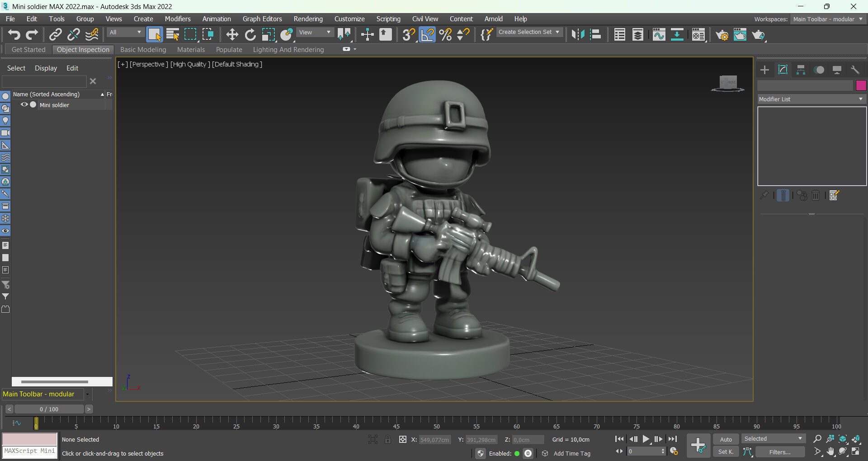Click the Redo arrow icon
Screen dimensions: 868x461
click(32, 35)
